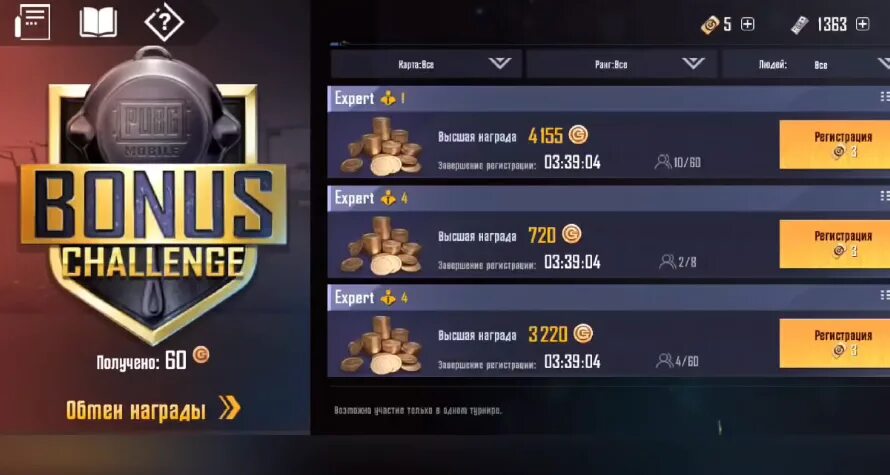The width and height of the screenshot is (890, 475).
Task: Add more coupons with plus next to 5
Action: (x=748, y=24)
